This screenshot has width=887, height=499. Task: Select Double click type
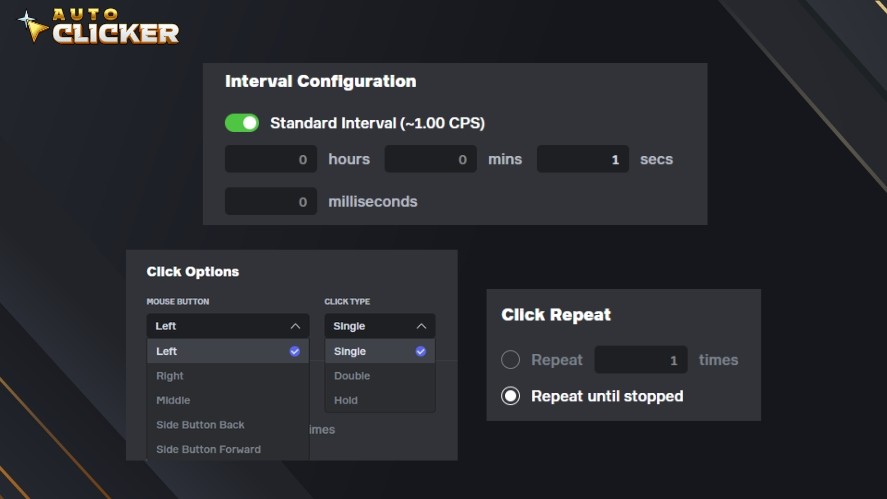[x=380, y=376]
